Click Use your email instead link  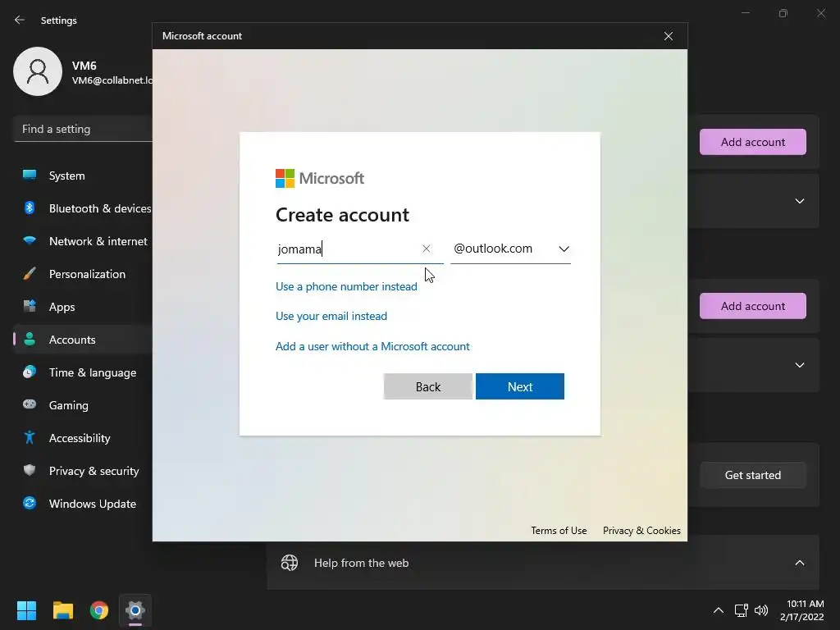pos(331,316)
